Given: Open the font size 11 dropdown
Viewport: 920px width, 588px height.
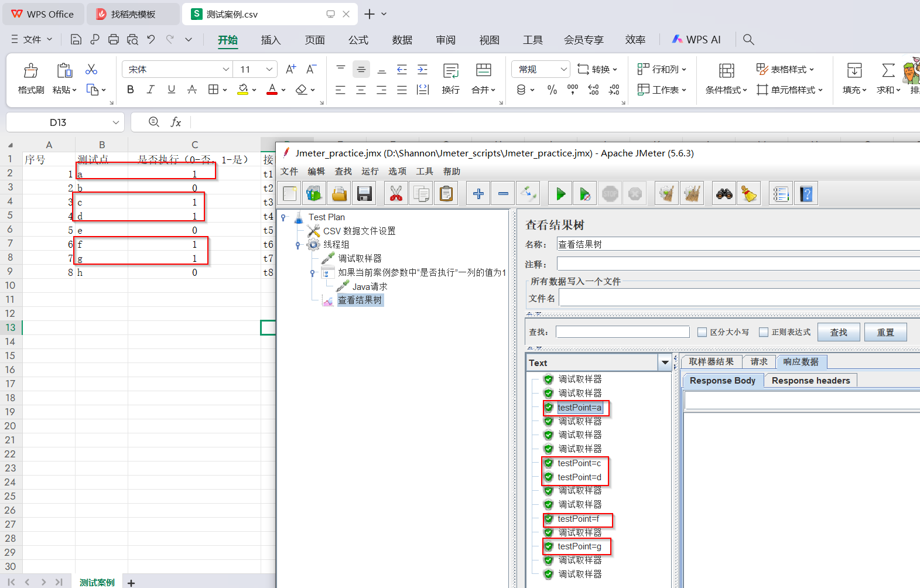Looking at the screenshot, I should coord(269,69).
